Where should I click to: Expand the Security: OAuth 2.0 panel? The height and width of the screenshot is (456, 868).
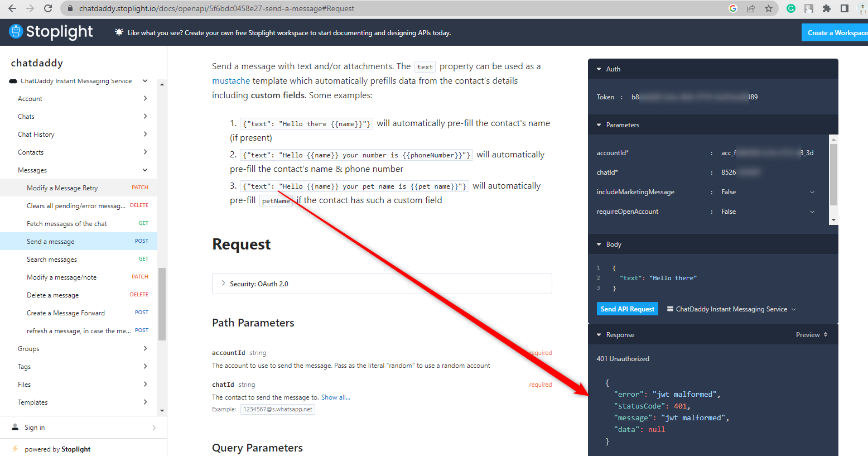pos(382,284)
